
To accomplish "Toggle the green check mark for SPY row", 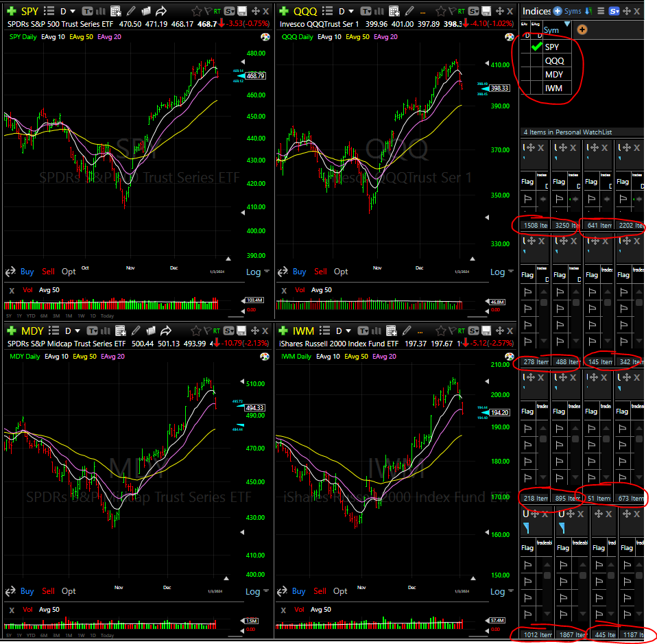I will coord(536,47).
